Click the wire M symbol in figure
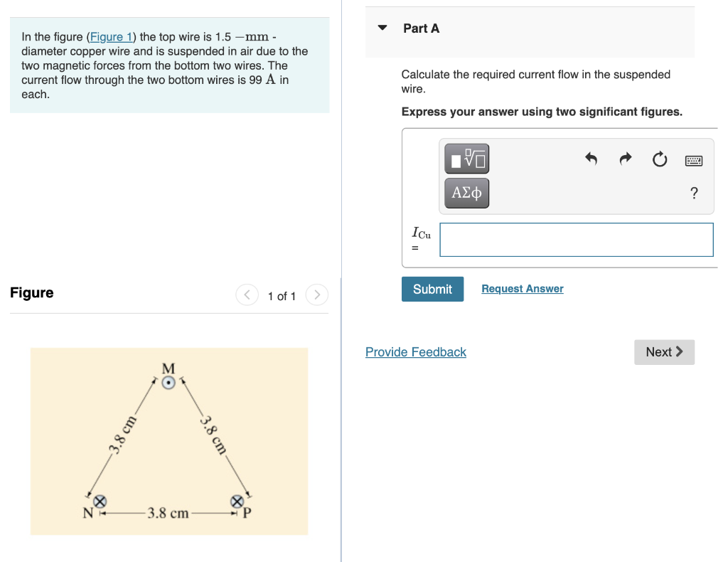 point(168,383)
